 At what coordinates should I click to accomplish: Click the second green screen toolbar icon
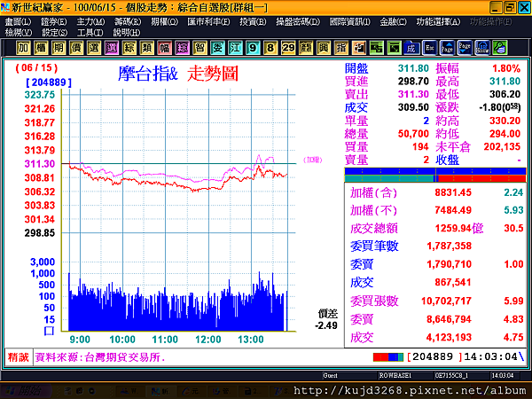pyautogui.click(x=394, y=48)
